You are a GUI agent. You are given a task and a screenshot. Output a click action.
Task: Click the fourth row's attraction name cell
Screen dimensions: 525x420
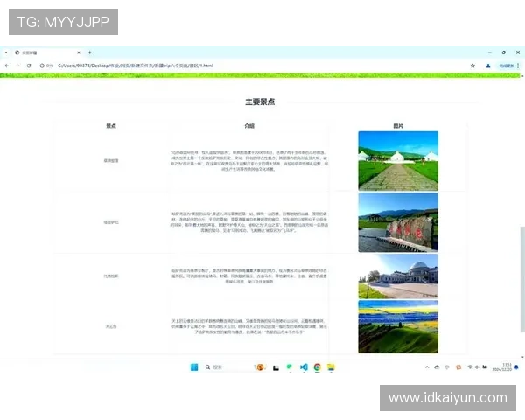(111, 326)
